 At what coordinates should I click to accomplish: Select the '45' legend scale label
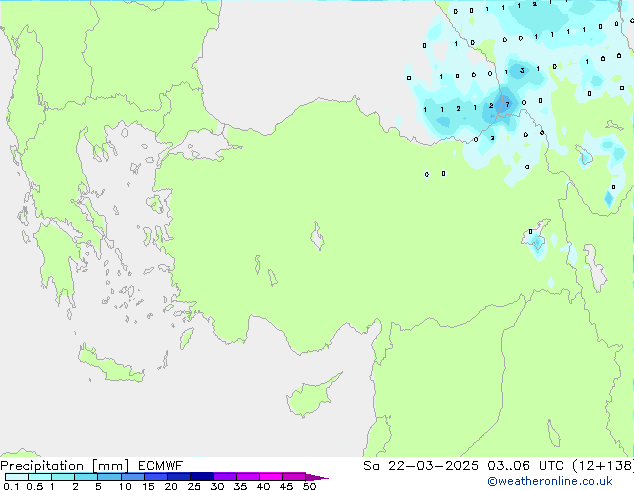pos(286,486)
